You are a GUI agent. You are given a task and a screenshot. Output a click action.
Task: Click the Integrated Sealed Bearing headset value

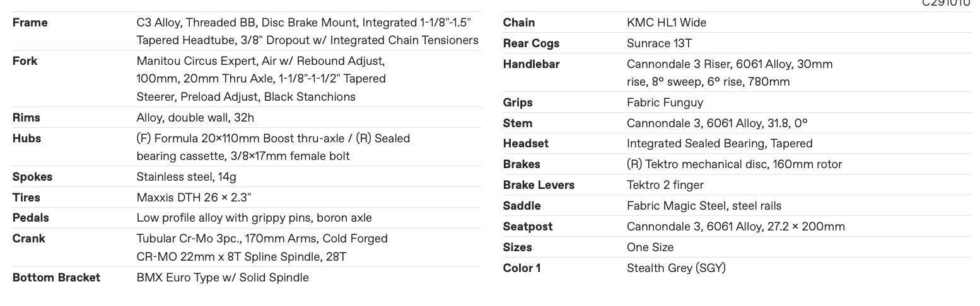(x=719, y=144)
